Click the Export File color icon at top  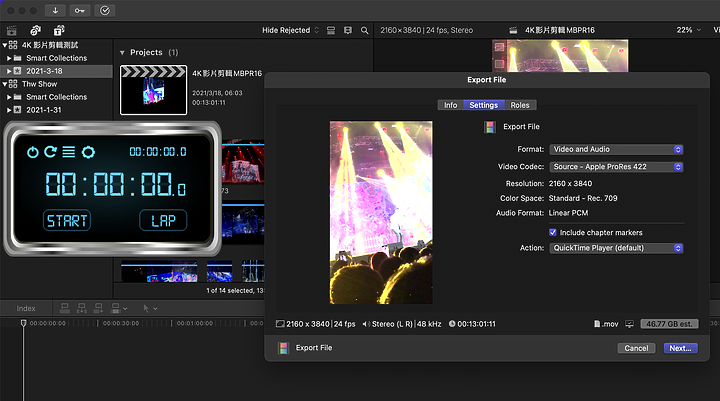tap(490, 127)
